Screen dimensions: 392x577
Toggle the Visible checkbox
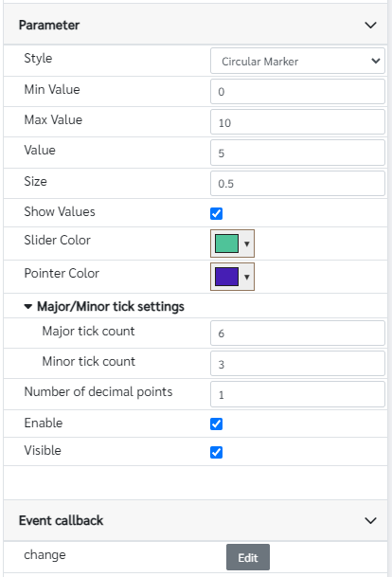click(x=216, y=452)
